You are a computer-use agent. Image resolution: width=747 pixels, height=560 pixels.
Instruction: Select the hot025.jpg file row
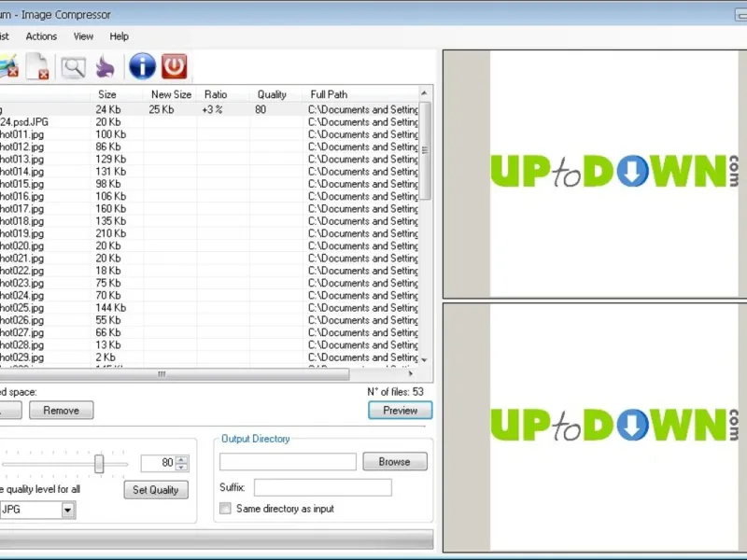pos(209,308)
